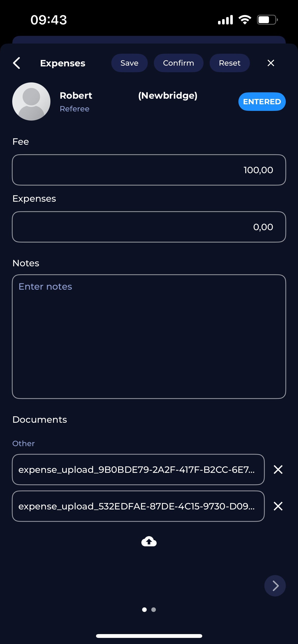Viewport: 298px width, 644px height.
Task: Go to next page with arrow button
Action: 275,586
